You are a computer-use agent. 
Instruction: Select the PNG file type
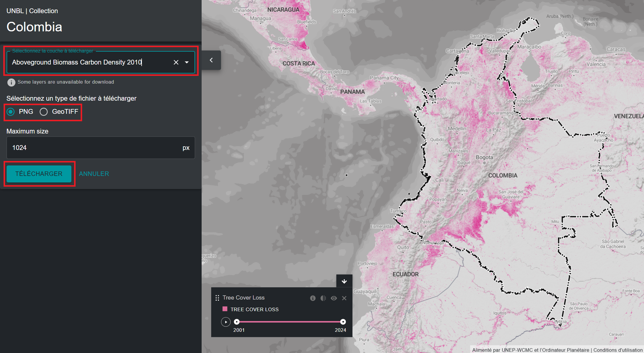click(x=11, y=112)
